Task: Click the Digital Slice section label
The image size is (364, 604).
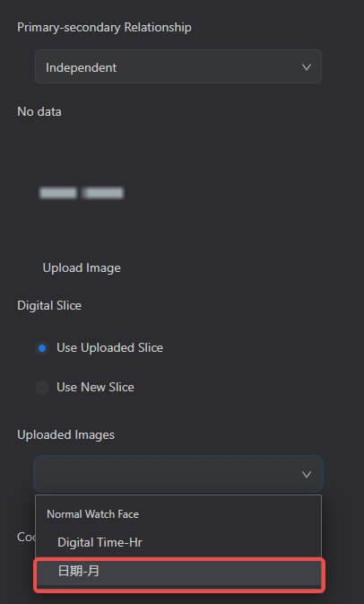Action: (x=49, y=305)
